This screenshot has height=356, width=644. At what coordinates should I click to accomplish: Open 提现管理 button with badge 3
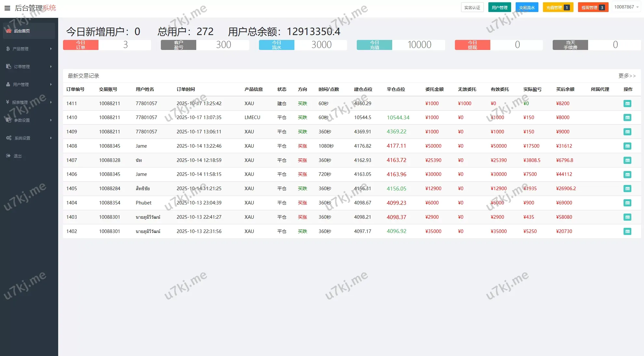coord(593,7)
